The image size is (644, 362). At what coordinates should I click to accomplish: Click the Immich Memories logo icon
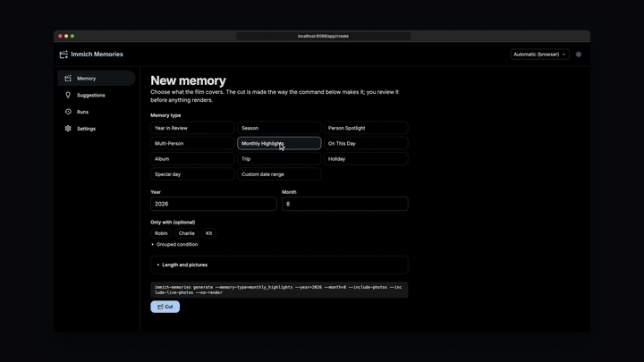coord(64,55)
